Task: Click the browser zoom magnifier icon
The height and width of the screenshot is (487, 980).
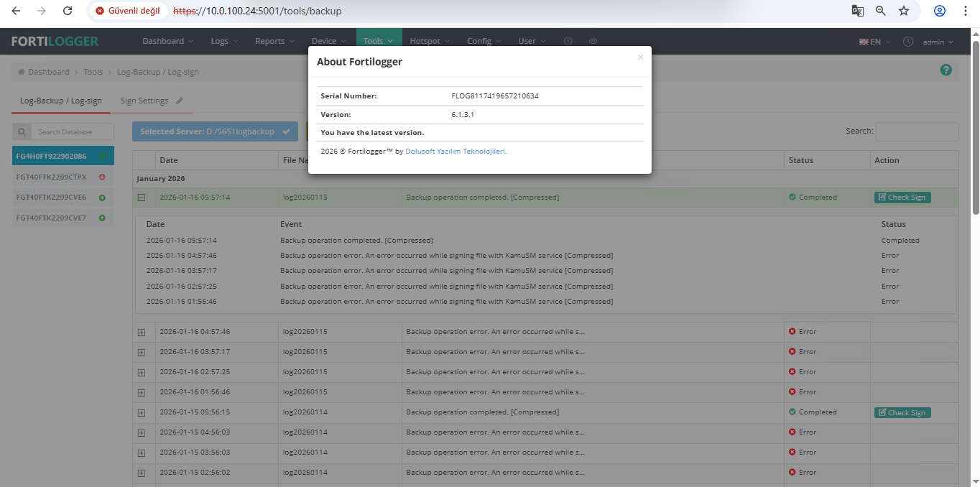Action: [881, 11]
